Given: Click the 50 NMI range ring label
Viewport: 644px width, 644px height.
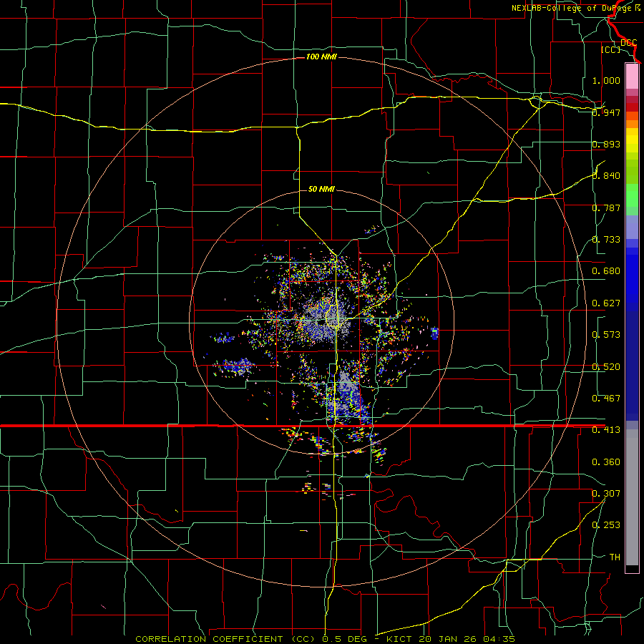Looking at the screenshot, I should tap(321, 189).
